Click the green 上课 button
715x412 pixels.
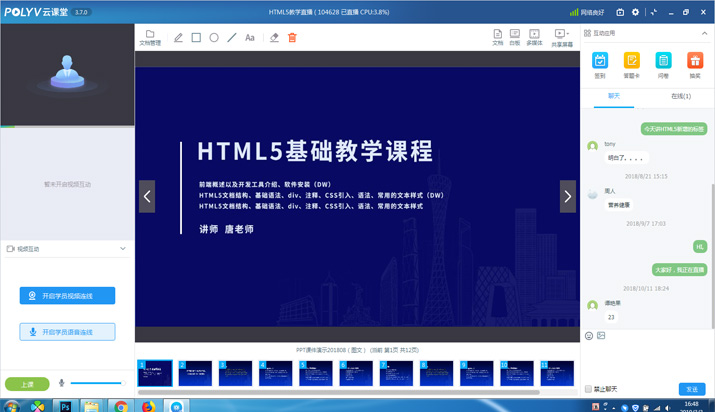tap(27, 384)
